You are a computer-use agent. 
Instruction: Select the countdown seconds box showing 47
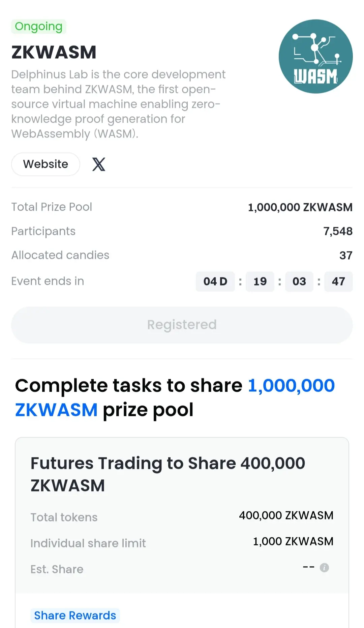pyautogui.click(x=338, y=281)
